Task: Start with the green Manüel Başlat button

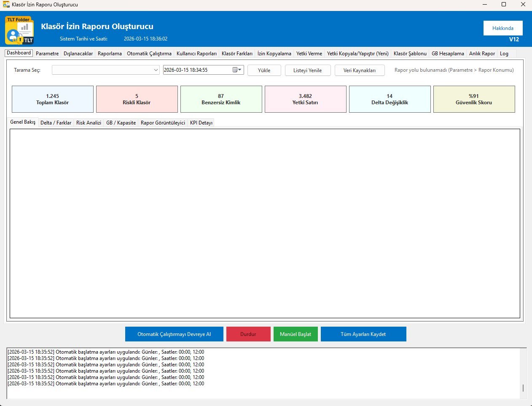Action: (296, 334)
